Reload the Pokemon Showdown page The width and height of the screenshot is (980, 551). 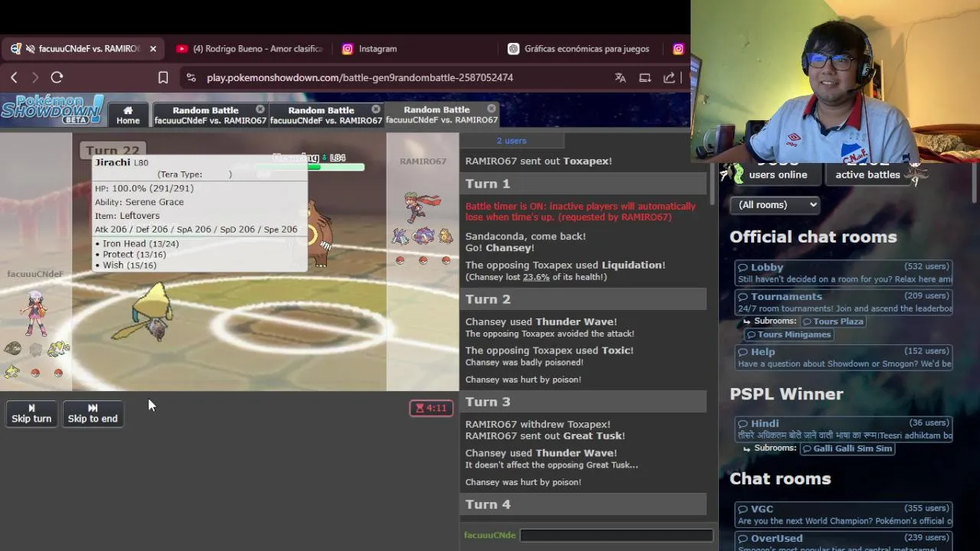[57, 77]
